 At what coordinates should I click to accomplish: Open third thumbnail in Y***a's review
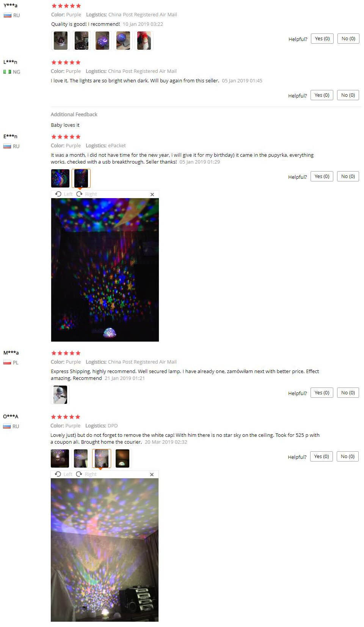(x=102, y=41)
